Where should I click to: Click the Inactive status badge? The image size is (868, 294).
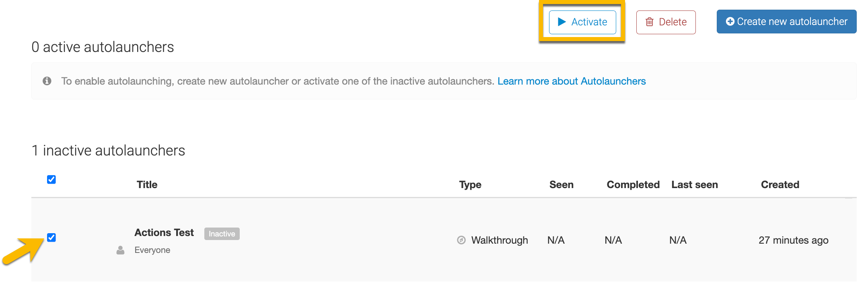point(222,234)
